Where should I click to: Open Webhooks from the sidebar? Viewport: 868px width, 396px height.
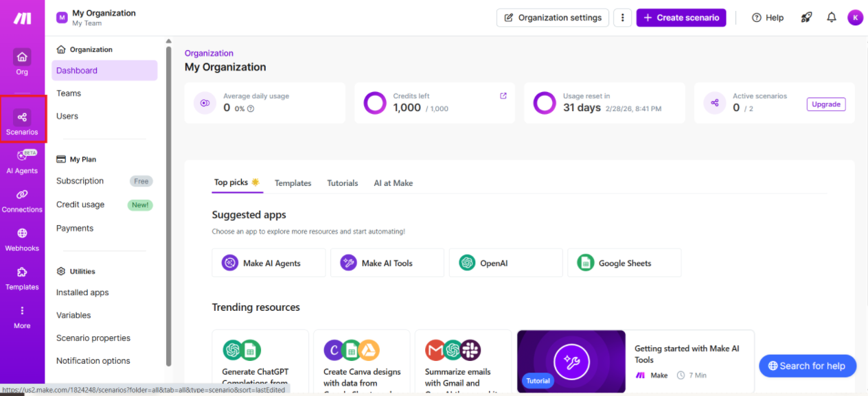[x=22, y=238]
